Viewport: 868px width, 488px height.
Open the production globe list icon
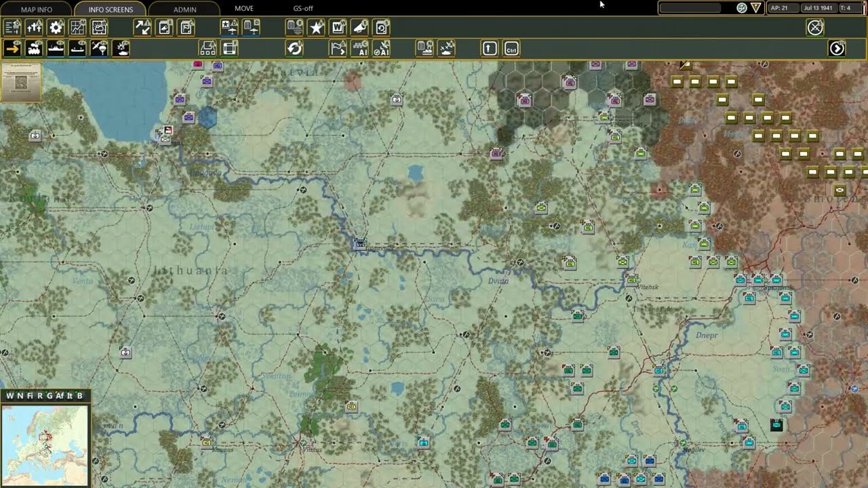[294, 27]
